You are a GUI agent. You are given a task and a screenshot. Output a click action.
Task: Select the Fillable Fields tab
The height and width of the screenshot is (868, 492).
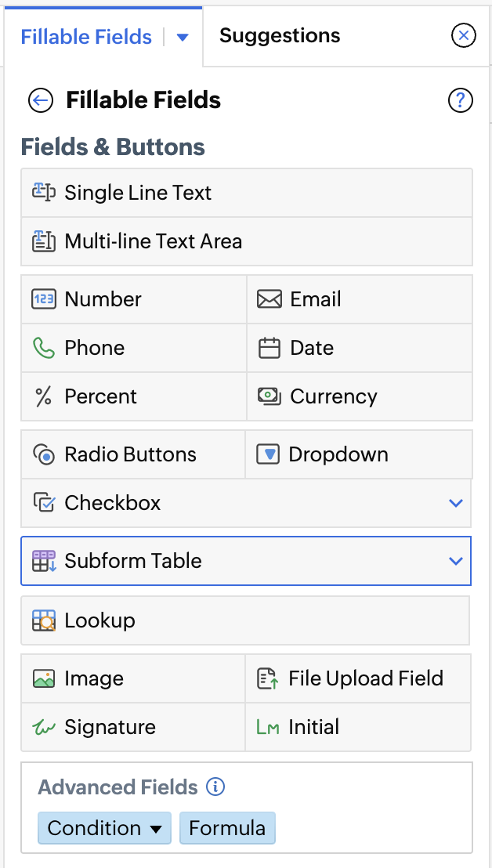(86, 37)
